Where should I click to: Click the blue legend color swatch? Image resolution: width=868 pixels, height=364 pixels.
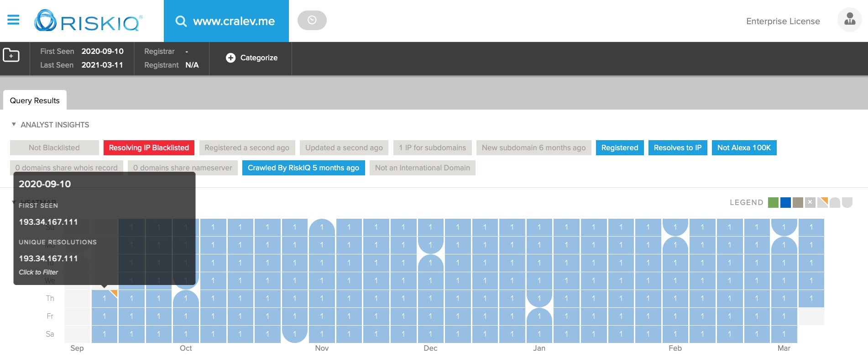tap(785, 202)
